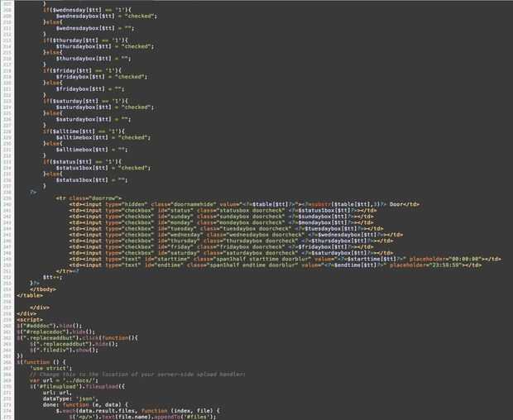This screenshot has width=513, height=420.
Task: Click the hidden input doornamehide line
Action: (244, 204)
